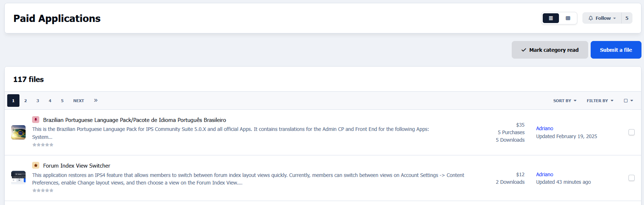Image resolution: width=644 pixels, height=205 pixels.
Task: Open the Follow dropdown
Action: point(602,18)
